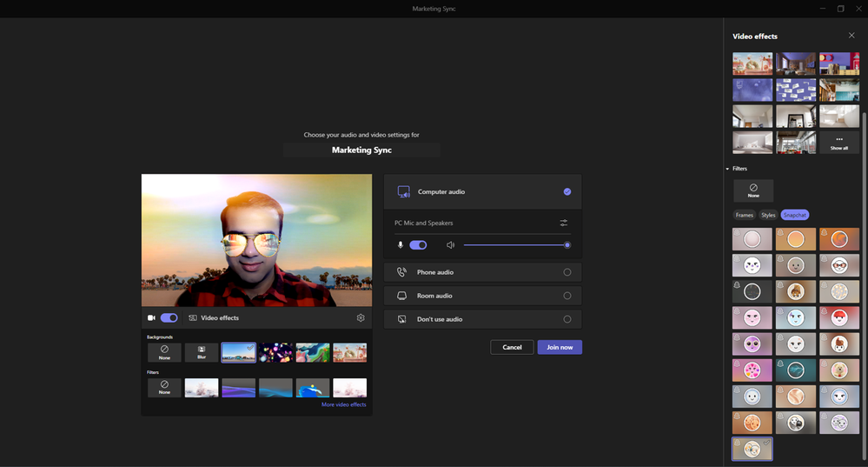The width and height of the screenshot is (868, 467).
Task: Expand backgrounds with Show all
Action: pyautogui.click(x=838, y=143)
